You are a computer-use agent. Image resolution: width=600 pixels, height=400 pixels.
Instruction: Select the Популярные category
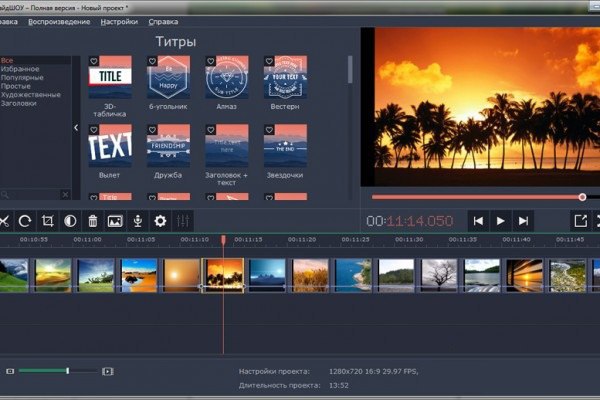[x=22, y=78]
